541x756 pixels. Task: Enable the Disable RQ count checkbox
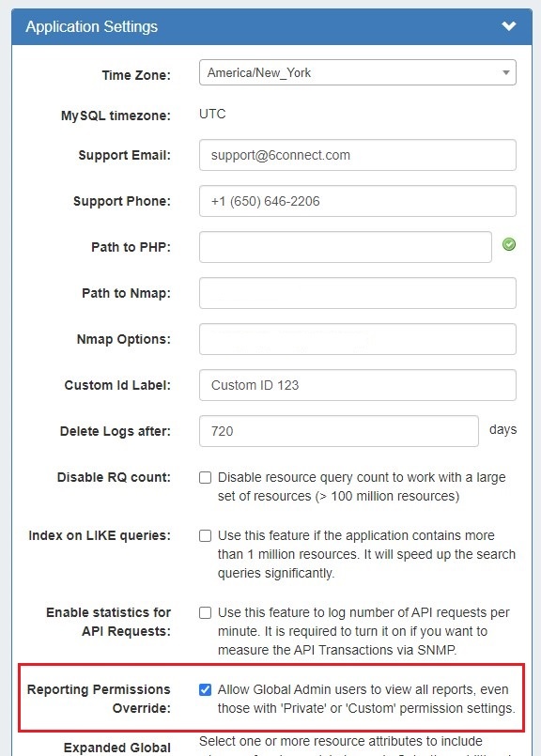205,477
